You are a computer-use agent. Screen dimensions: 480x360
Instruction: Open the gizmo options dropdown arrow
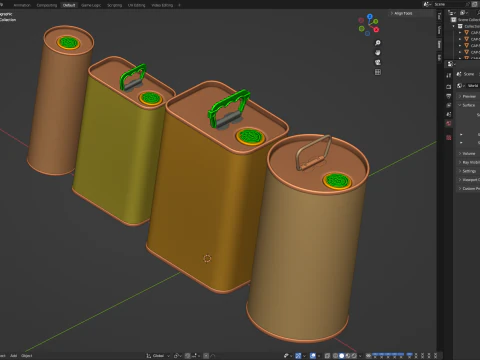pos(304,356)
